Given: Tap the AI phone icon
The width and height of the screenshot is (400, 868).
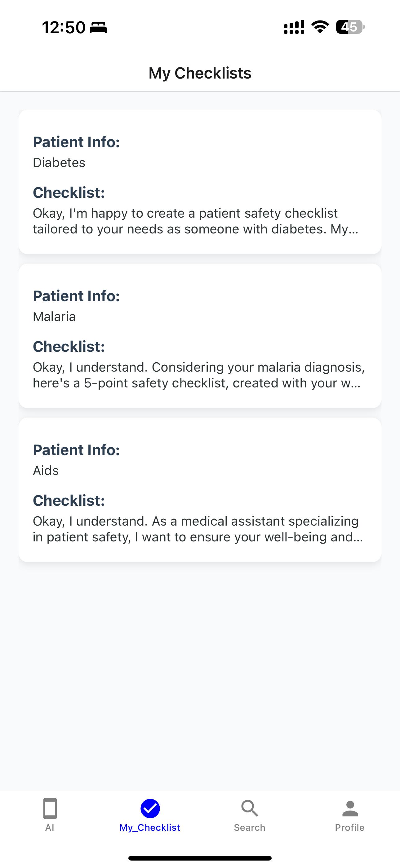Looking at the screenshot, I should tap(50, 808).
